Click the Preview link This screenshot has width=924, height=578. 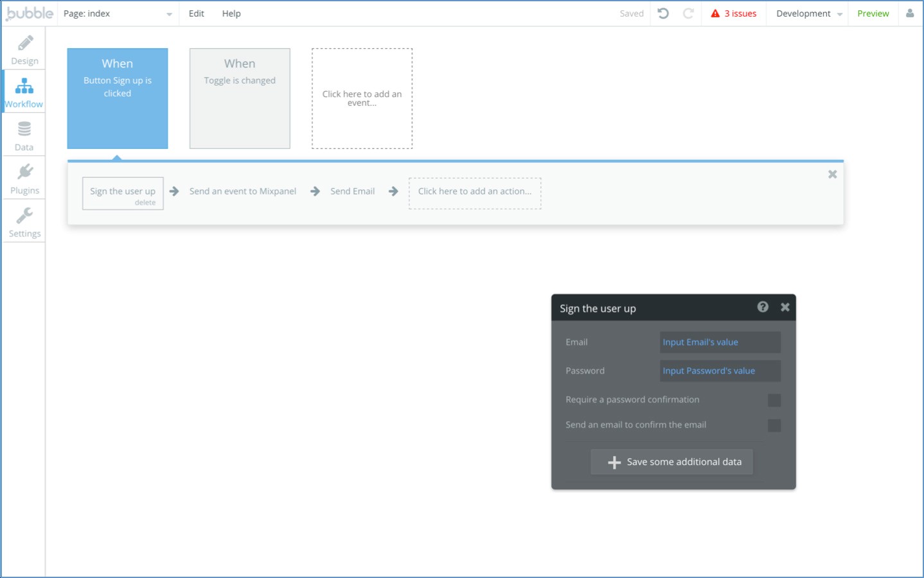pyautogui.click(x=873, y=13)
